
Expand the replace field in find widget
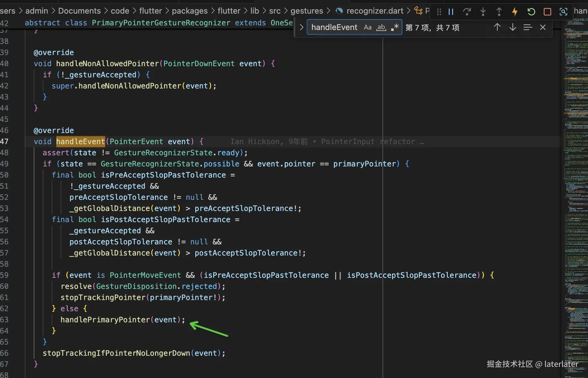point(301,27)
